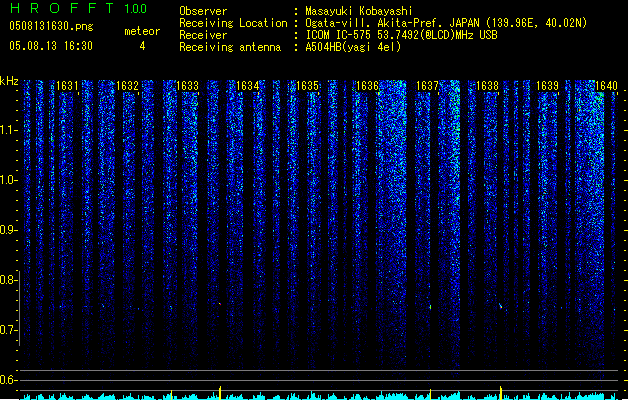Viewport: 629px width, 400px height.
Task: Click the HROFFT 1.0.0 title text
Action: click(78, 8)
